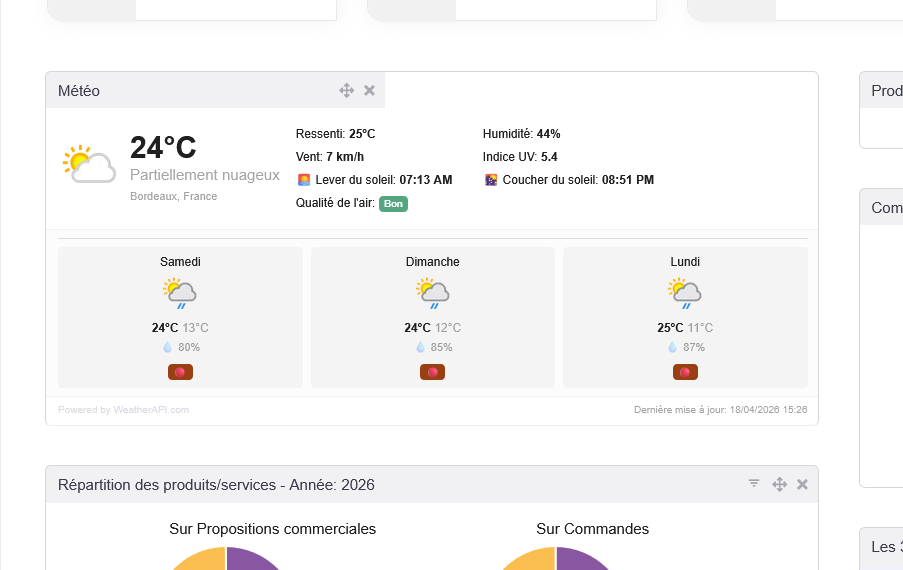903x570 pixels.
Task: Click the red indicator badge under Lundi
Action: 685,372
